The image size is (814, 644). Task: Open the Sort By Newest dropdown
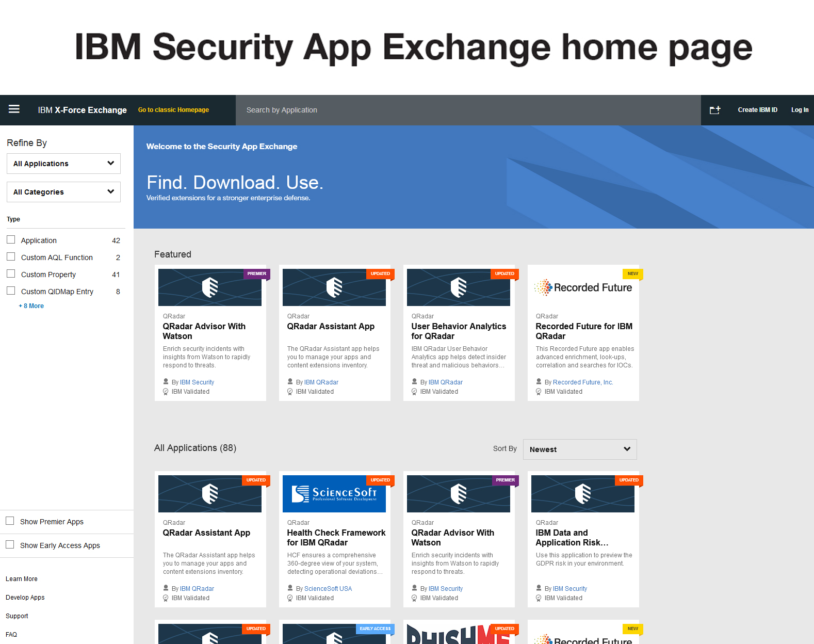click(x=580, y=449)
